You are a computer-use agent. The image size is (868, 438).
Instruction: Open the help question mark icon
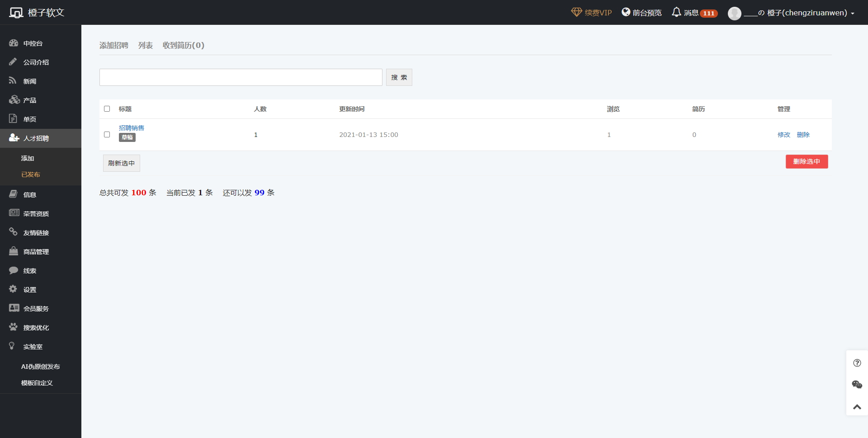coord(857,363)
